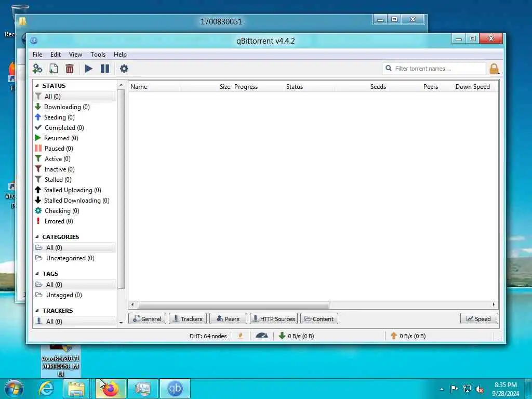Open the Edit menu
The height and width of the screenshot is (399, 532).
pyautogui.click(x=55, y=54)
